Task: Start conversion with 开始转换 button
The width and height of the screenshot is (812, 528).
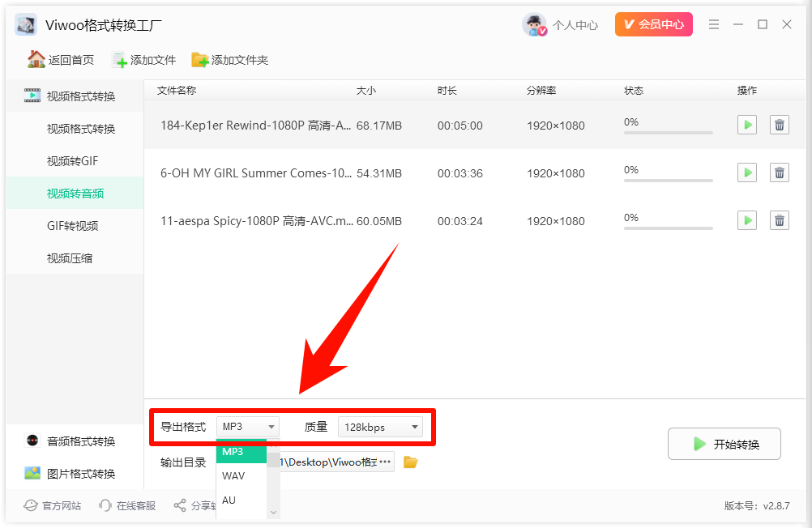Action: point(724,444)
